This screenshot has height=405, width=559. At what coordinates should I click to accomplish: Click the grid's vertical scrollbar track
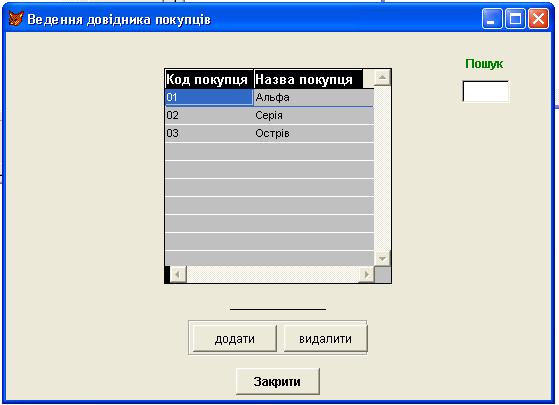pos(382,168)
